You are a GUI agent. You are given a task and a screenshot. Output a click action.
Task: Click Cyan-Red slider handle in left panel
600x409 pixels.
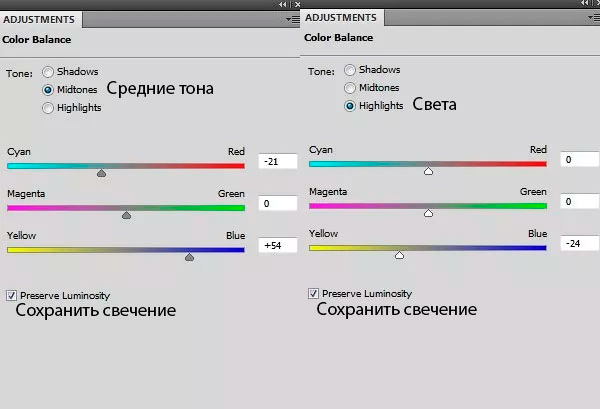point(101,173)
